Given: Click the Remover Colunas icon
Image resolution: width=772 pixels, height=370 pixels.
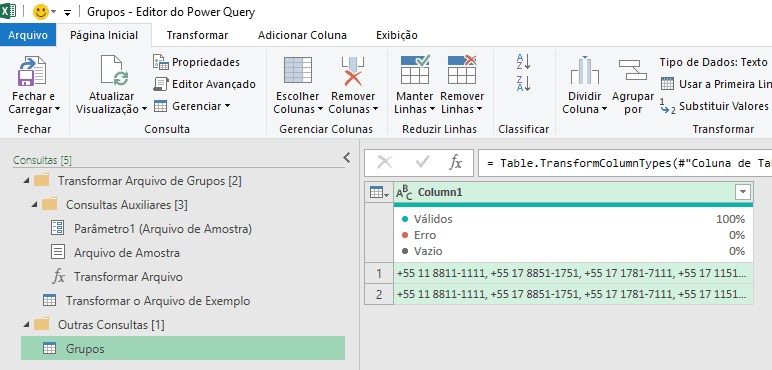Looking at the screenshot, I should click(353, 70).
